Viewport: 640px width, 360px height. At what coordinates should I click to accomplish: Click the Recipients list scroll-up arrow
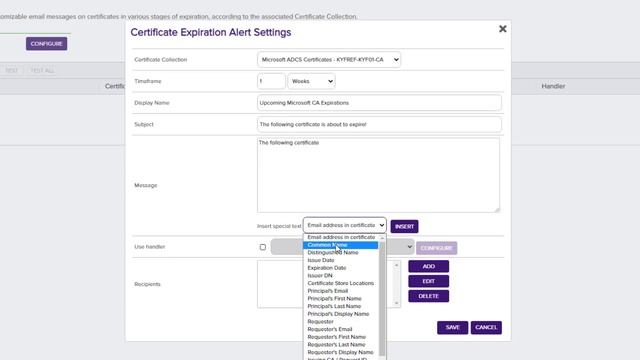(396, 266)
